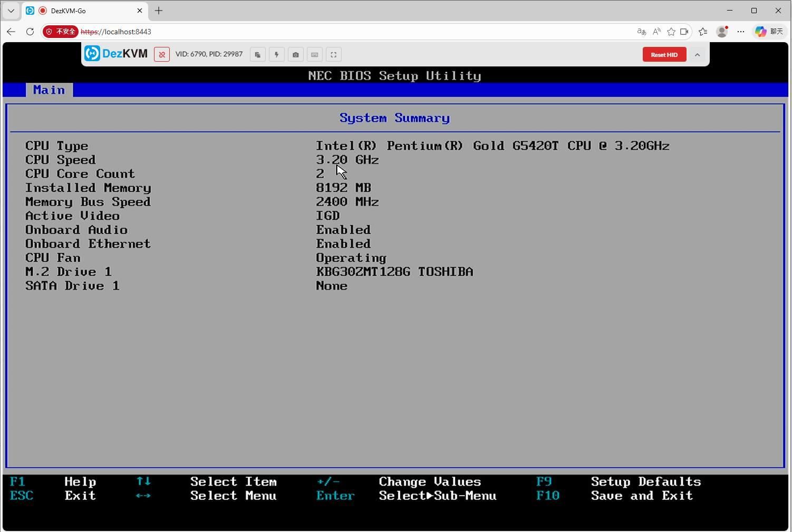Select the DezKVM-Go browser tab
This screenshot has height=532, width=792.
pos(84,11)
